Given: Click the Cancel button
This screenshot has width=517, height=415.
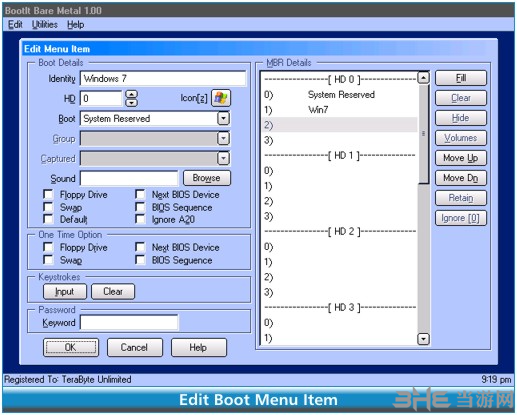Looking at the screenshot, I should (134, 347).
